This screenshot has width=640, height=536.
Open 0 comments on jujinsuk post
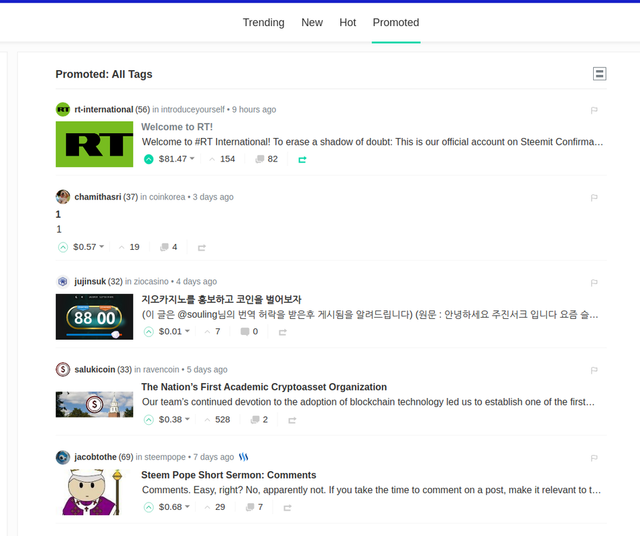[249, 331]
